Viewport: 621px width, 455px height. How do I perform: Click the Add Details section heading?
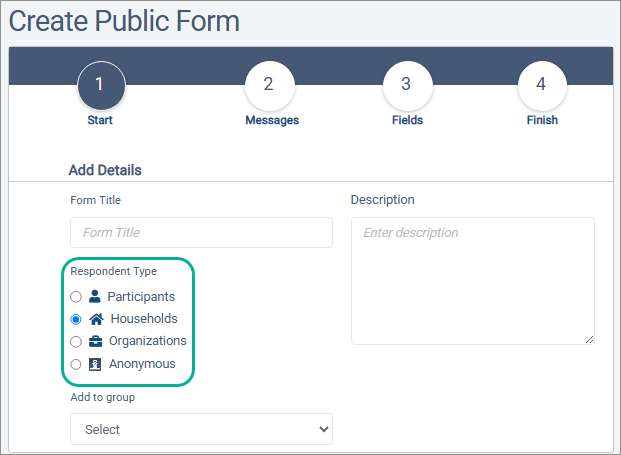pyautogui.click(x=105, y=170)
